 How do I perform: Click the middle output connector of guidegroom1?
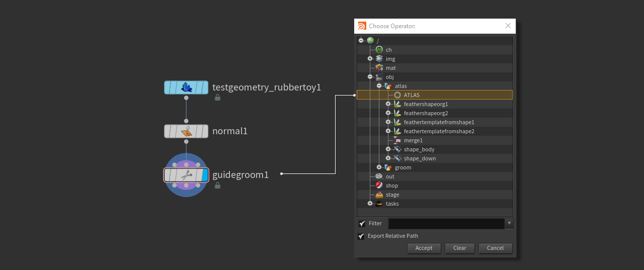[186, 186]
